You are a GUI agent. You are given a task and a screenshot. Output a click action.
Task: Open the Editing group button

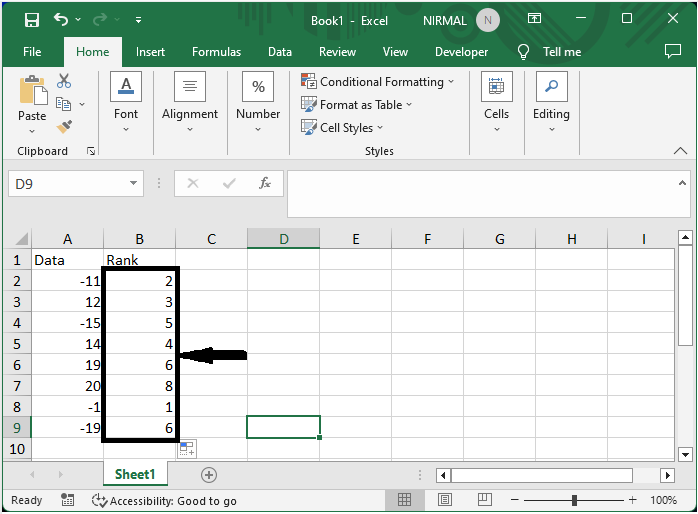coord(551,102)
